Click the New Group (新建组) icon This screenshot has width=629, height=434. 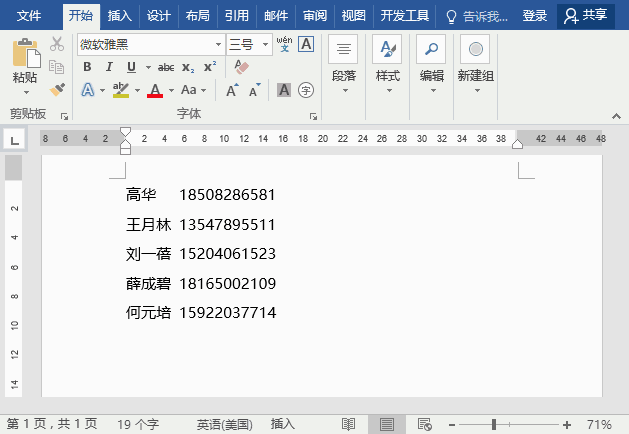pyautogui.click(x=475, y=49)
